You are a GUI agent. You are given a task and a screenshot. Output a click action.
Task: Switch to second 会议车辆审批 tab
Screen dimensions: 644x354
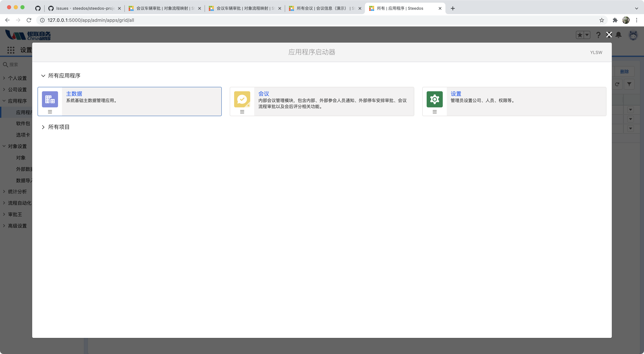pyautogui.click(x=245, y=8)
